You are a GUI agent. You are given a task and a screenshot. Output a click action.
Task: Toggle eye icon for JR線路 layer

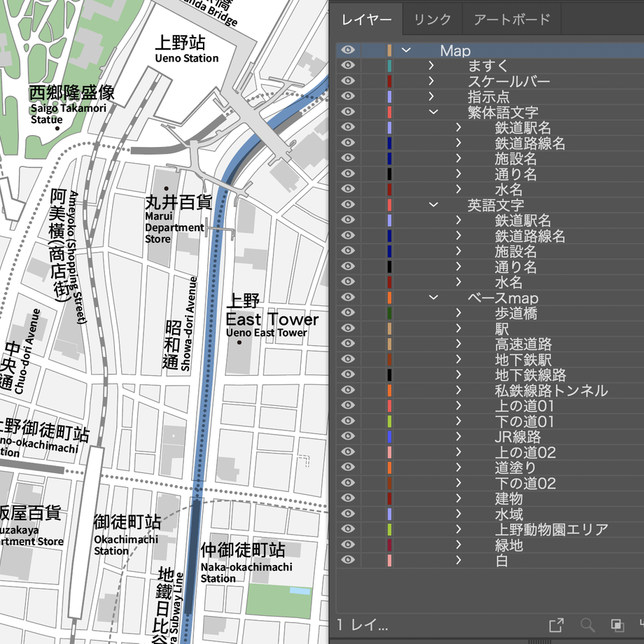(x=348, y=436)
